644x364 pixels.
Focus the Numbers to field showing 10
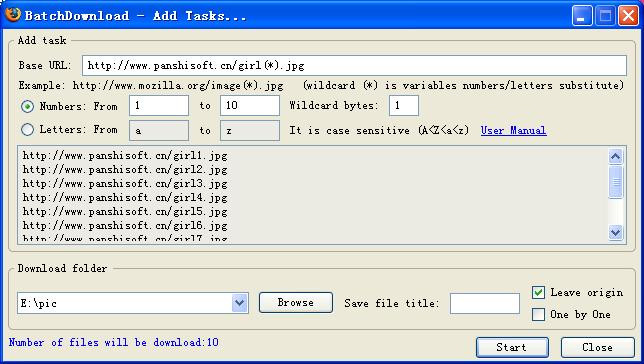[250, 106]
